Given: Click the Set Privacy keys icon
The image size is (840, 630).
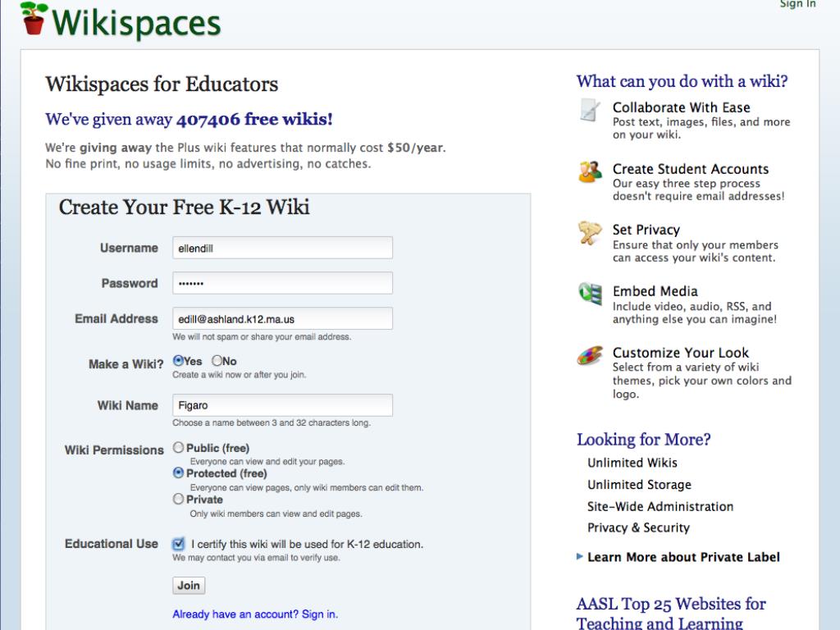Looking at the screenshot, I should point(590,233).
